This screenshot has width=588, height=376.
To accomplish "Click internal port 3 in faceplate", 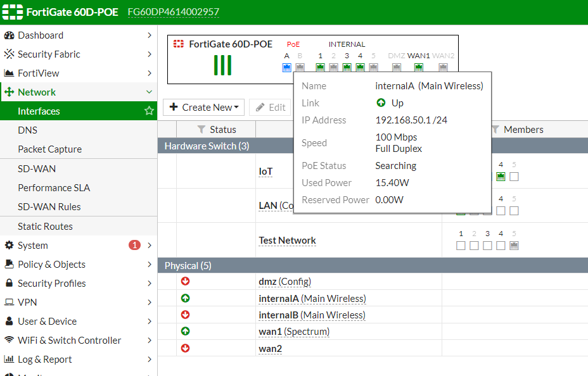I will click(x=347, y=67).
